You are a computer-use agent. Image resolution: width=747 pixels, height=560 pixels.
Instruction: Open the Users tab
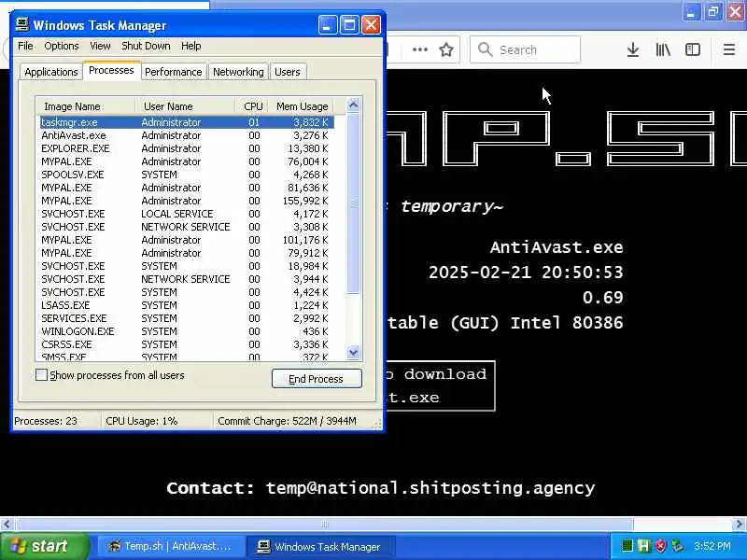(x=288, y=72)
